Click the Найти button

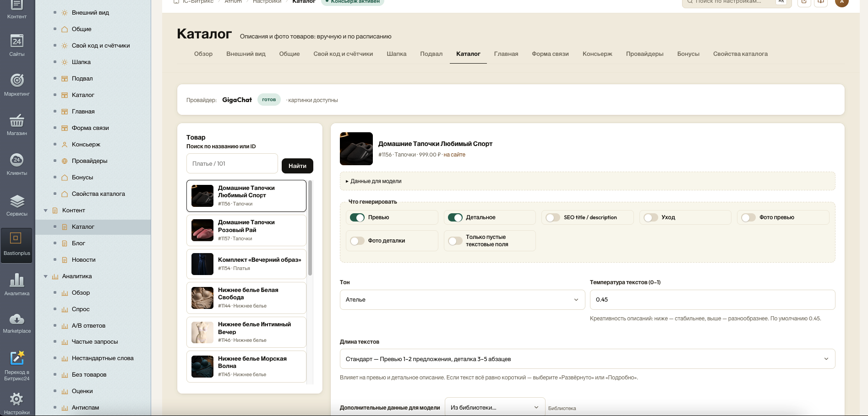click(x=297, y=166)
